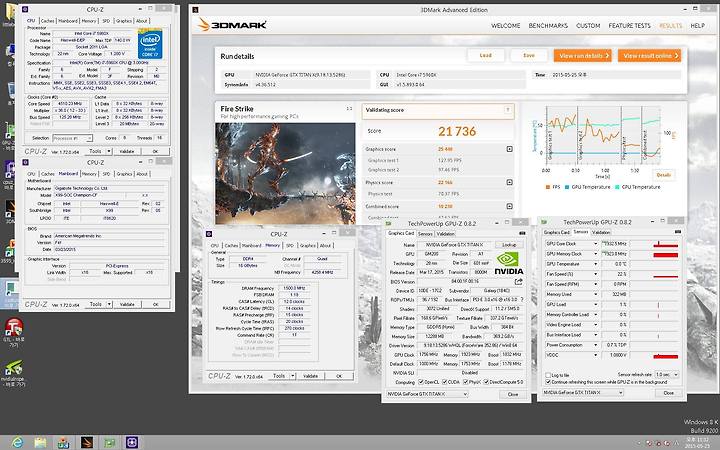Click the GPU-Z title icon of the Sensors window

pyautogui.click(x=545, y=222)
